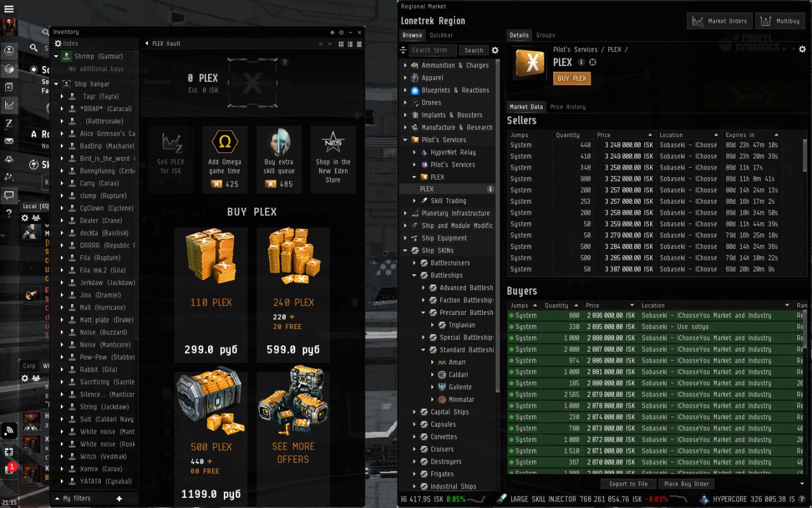The width and height of the screenshot is (812, 508).
Task: Collapse all market groups icon
Action: 403,50
